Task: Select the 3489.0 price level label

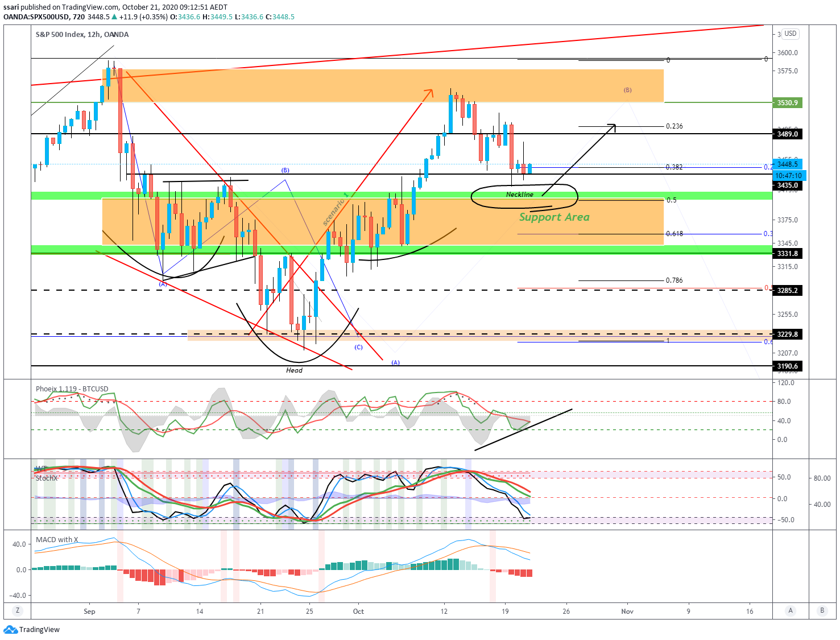Action: point(787,134)
